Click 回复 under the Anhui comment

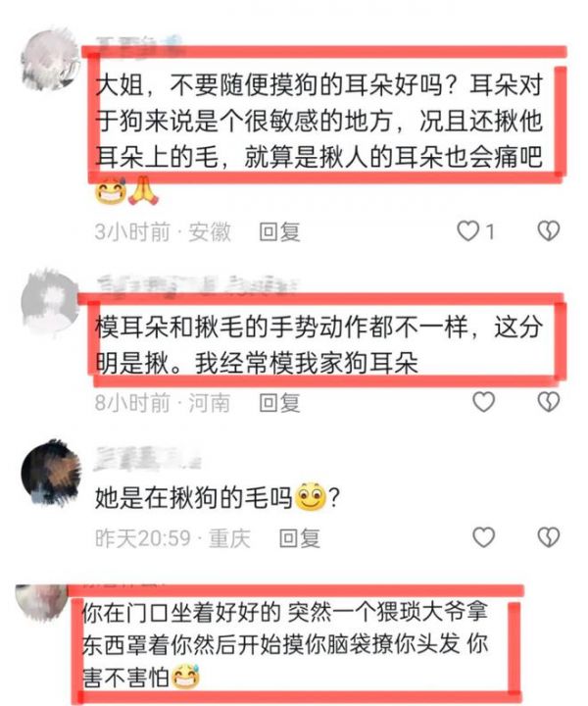click(x=279, y=232)
